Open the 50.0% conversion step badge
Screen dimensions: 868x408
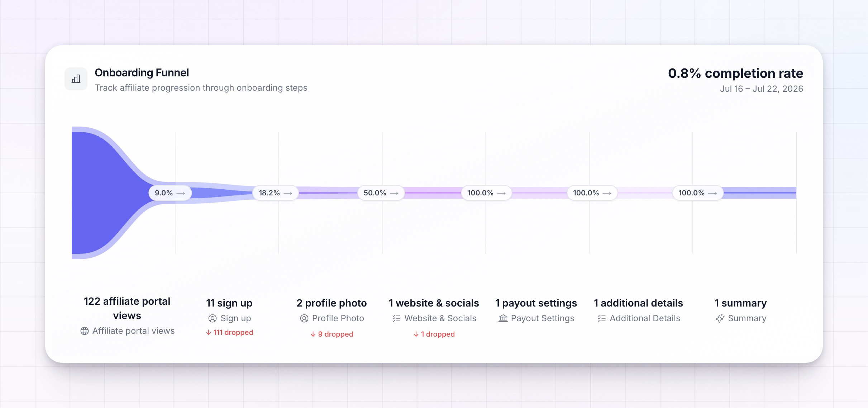[381, 193]
